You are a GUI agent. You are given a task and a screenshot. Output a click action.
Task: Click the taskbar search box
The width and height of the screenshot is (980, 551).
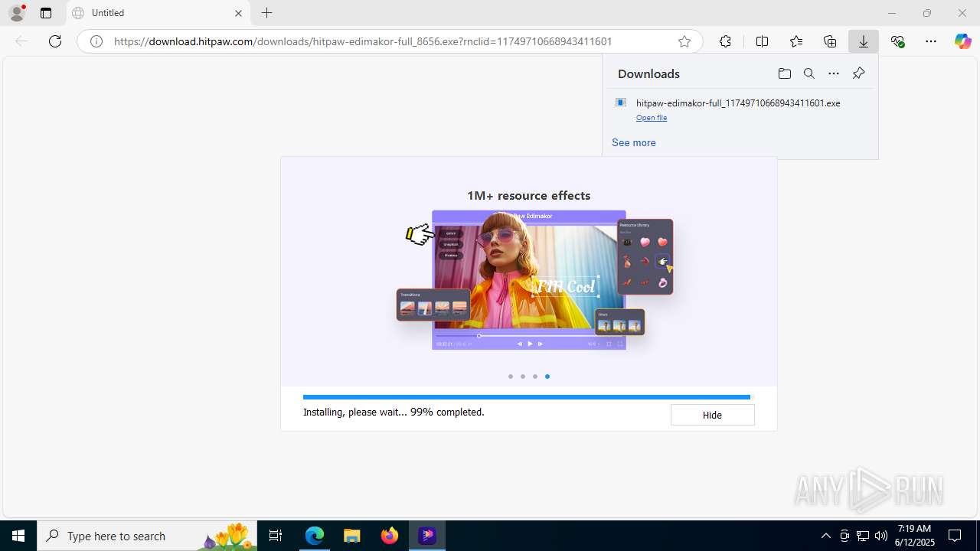pyautogui.click(x=148, y=536)
